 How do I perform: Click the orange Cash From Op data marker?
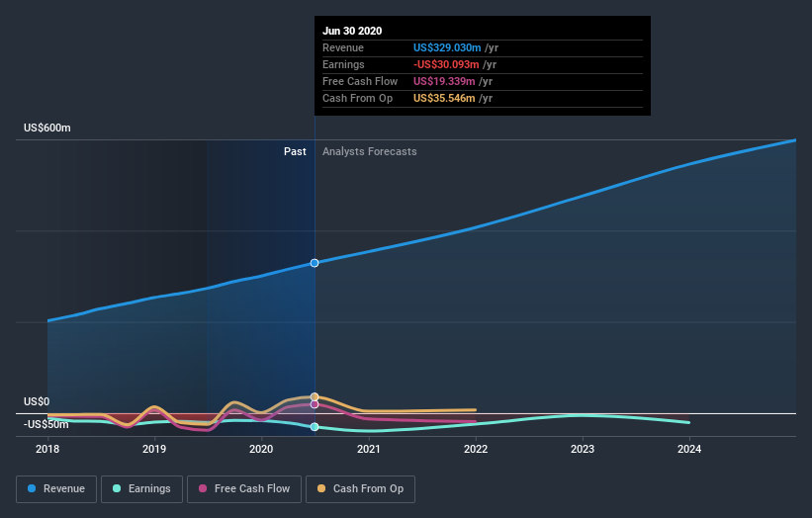click(315, 397)
